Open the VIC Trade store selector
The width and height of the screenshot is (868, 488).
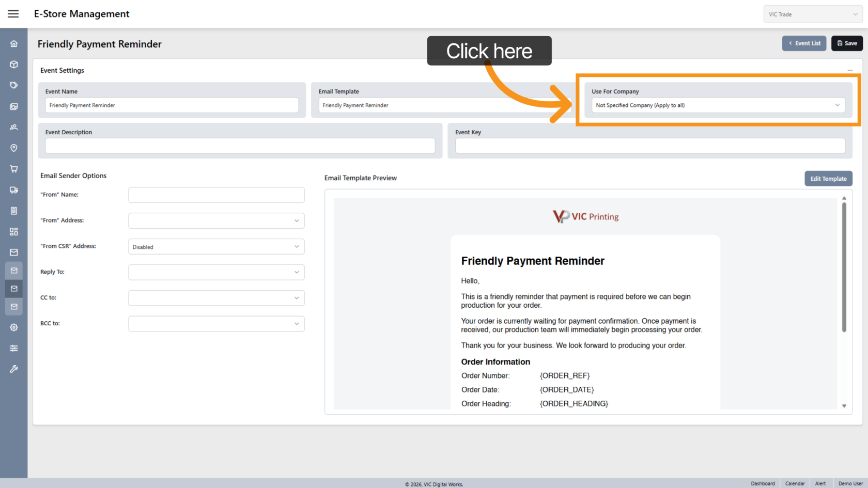pos(812,14)
